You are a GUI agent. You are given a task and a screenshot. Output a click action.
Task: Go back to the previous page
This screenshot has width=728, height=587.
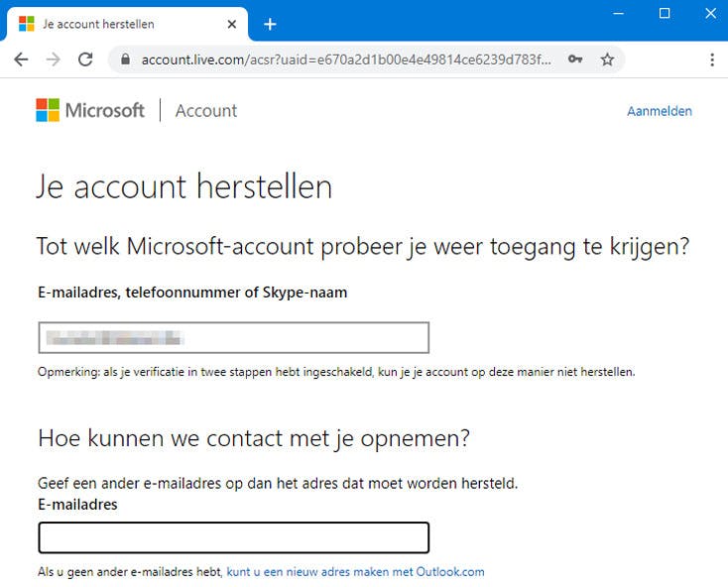21,59
